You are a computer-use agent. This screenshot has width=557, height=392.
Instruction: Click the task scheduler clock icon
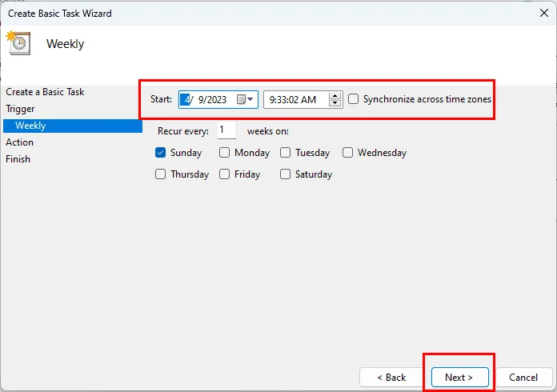click(x=18, y=43)
